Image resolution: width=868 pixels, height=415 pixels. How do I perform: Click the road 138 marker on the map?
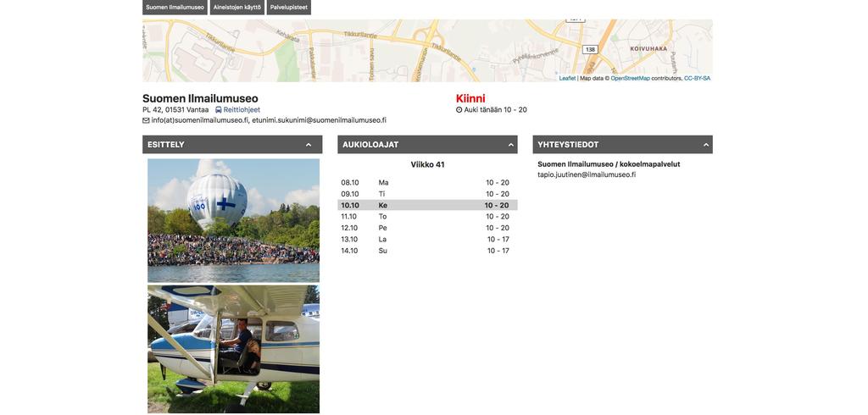pyautogui.click(x=591, y=50)
